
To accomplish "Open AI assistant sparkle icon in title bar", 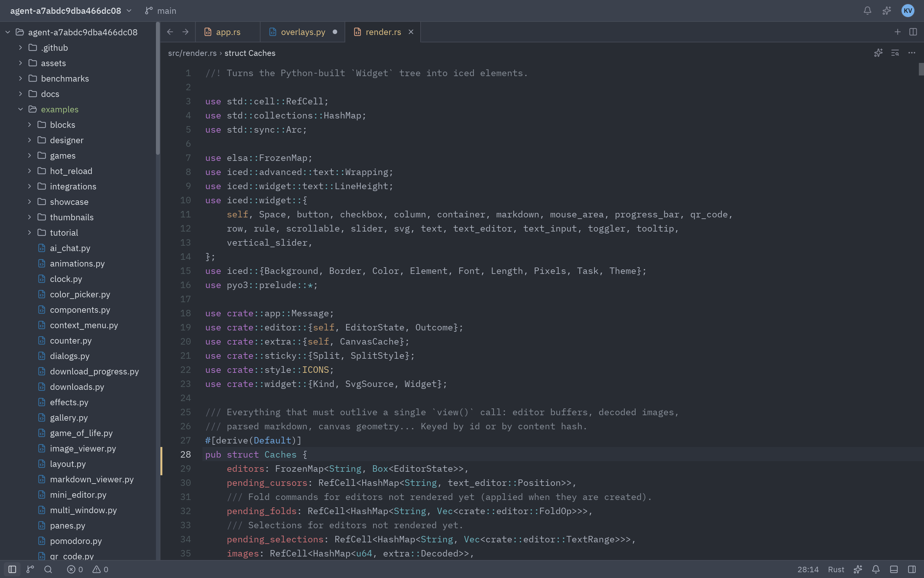I will click(886, 11).
